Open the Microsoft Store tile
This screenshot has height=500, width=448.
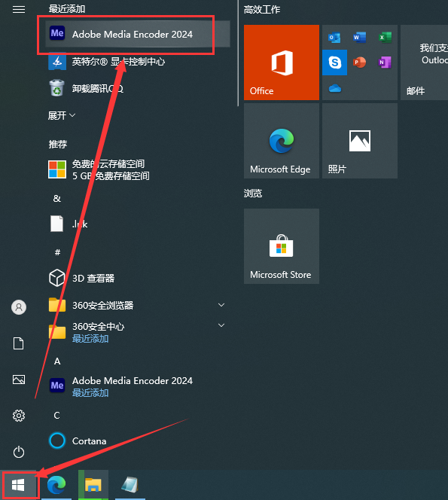point(282,246)
